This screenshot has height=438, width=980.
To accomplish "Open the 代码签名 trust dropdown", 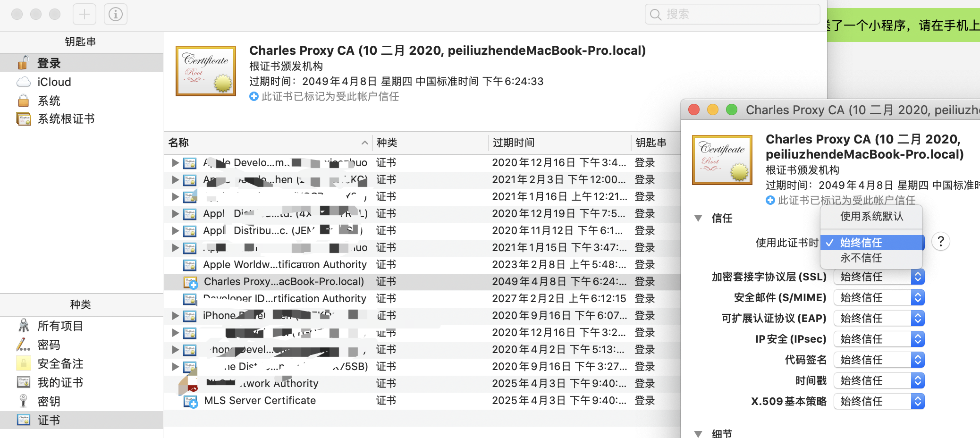I will [x=879, y=360].
